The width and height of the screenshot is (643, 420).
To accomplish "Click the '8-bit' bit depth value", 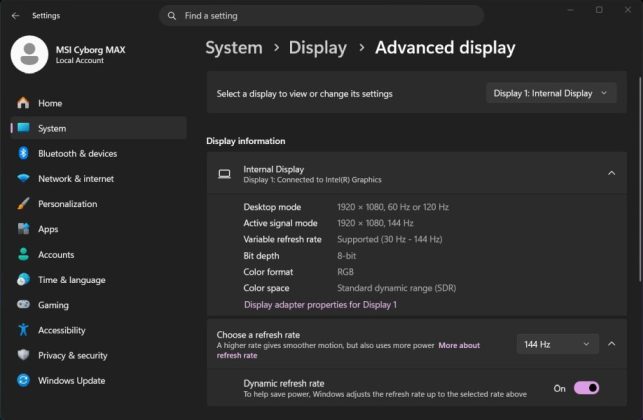I will coord(347,256).
